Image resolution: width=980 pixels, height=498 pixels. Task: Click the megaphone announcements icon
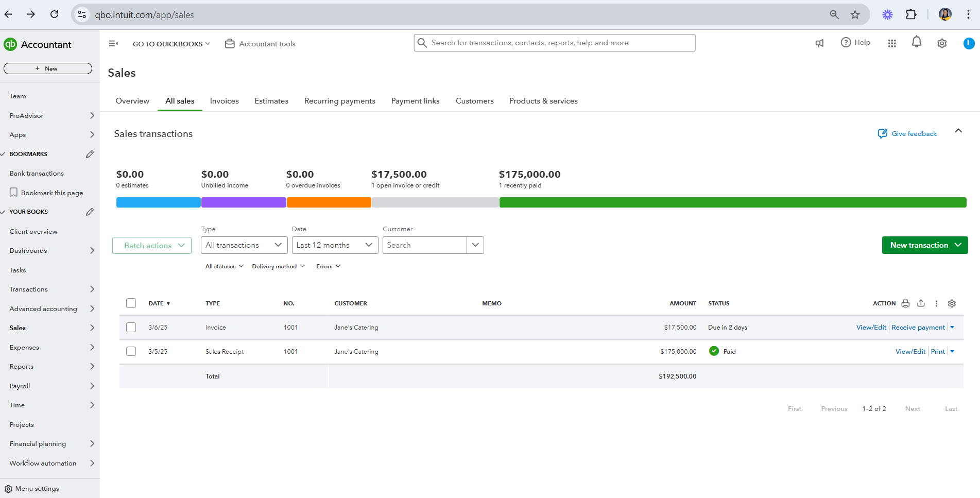pos(819,43)
